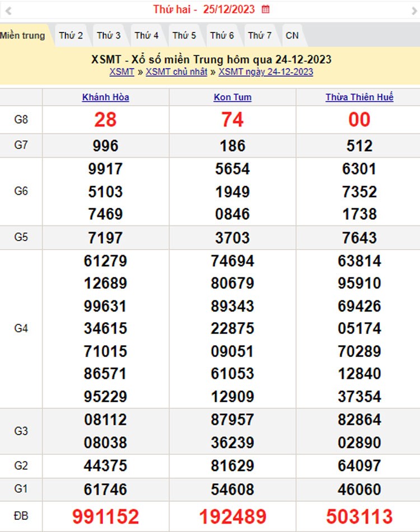
Task: Open the Thứ 7 tab
Action: click(x=260, y=36)
